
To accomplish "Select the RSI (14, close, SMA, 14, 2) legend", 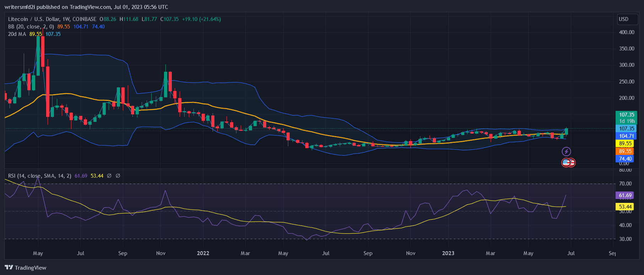I will pos(39,176).
